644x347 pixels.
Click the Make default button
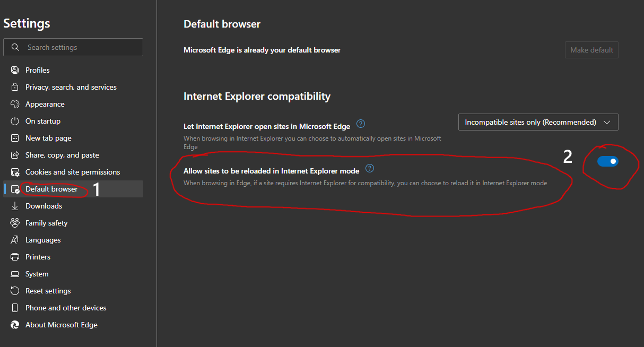pyautogui.click(x=591, y=50)
